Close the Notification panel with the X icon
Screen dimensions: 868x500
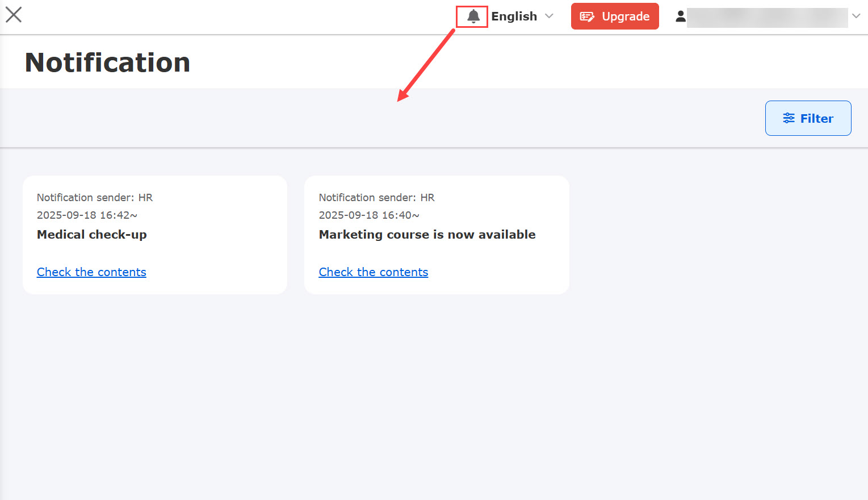pyautogui.click(x=14, y=15)
